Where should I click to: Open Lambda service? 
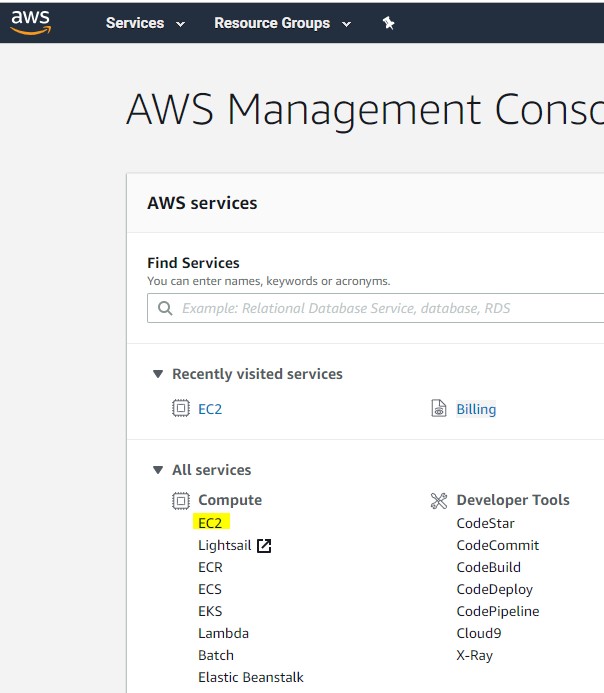224,633
